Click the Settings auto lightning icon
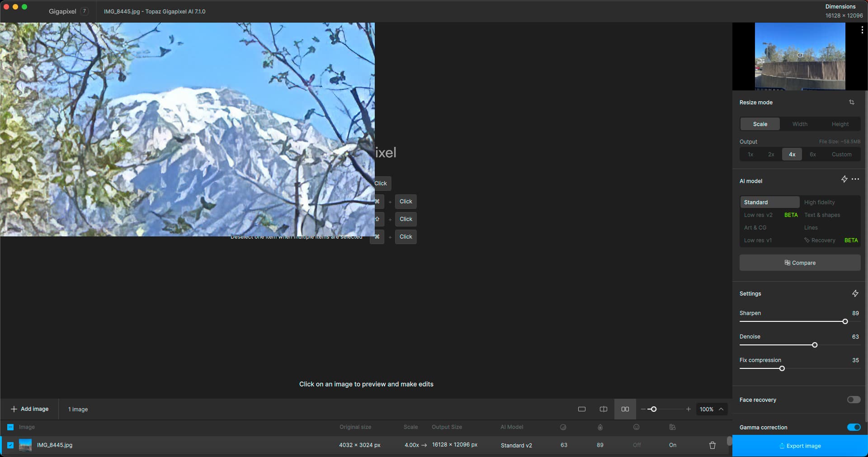This screenshot has width=868, height=457. point(855,293)
